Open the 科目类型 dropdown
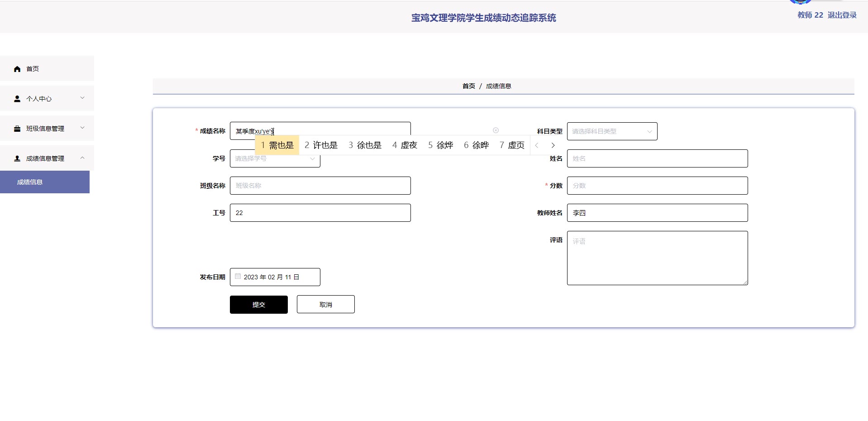The image size is (868, 421). pos(612,131)
